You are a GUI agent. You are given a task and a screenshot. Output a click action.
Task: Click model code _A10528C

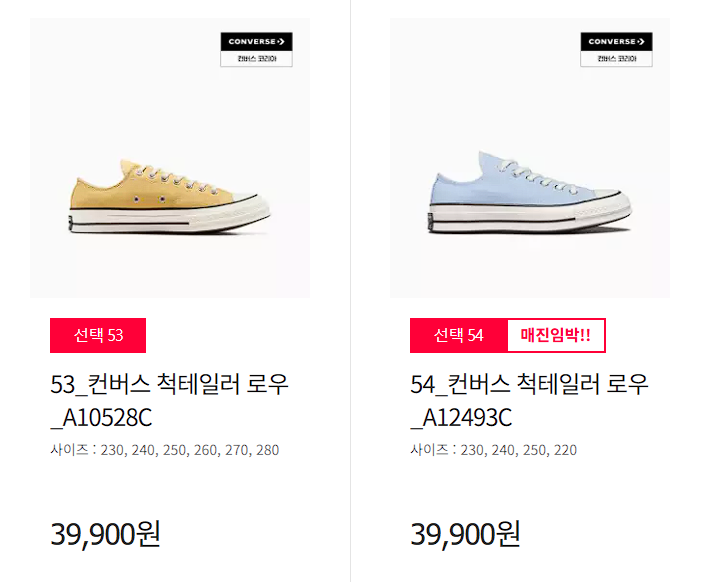coord(101,418)
